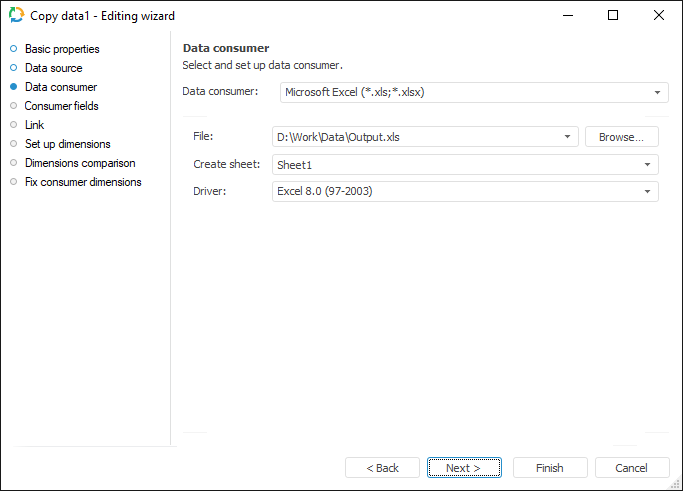Click the Data source step bullet
The height and width of the screenshot is (491, 683).
tap(14, 68)
